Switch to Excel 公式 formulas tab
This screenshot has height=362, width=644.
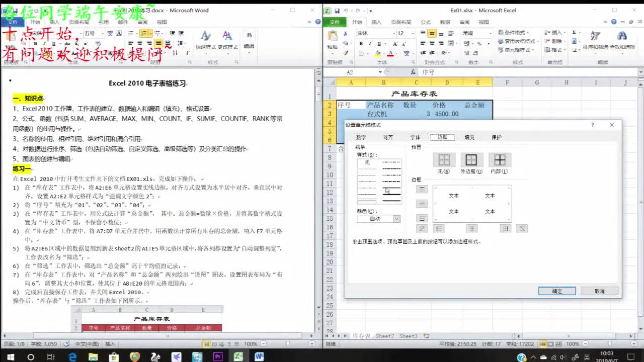426,22
